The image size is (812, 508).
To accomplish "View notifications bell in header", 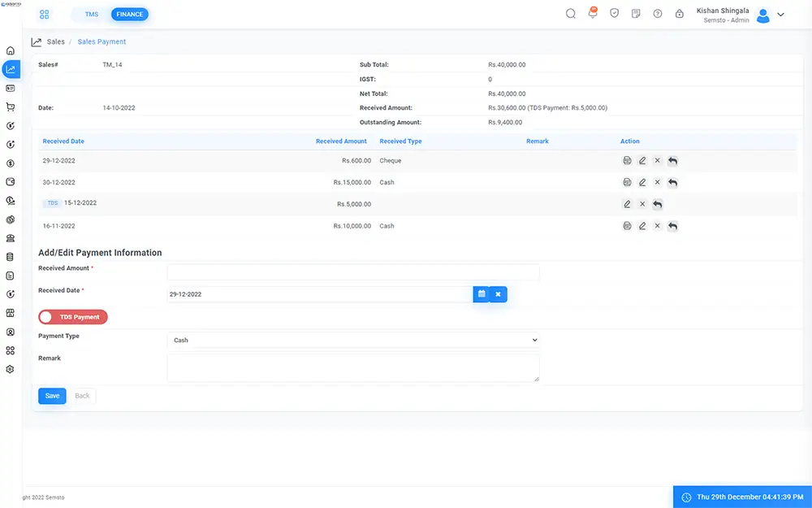I will 593,14.
